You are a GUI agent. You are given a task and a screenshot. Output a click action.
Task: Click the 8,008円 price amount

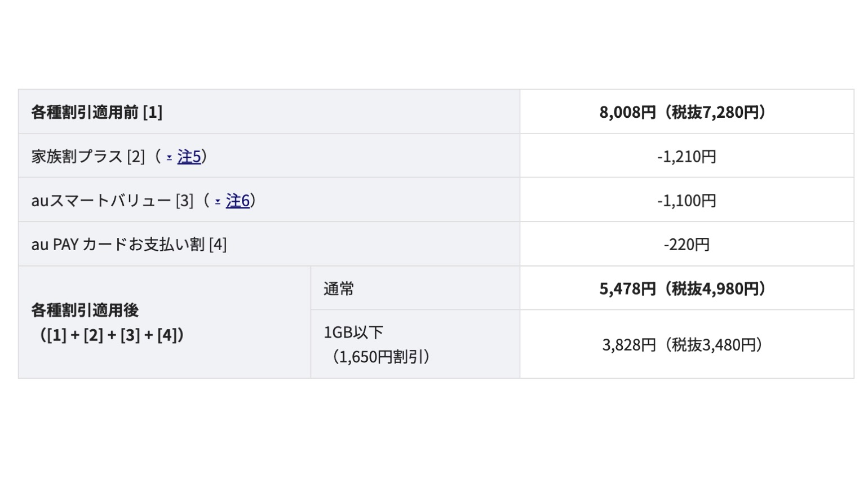pyautogui.click(x=627, y=112)
